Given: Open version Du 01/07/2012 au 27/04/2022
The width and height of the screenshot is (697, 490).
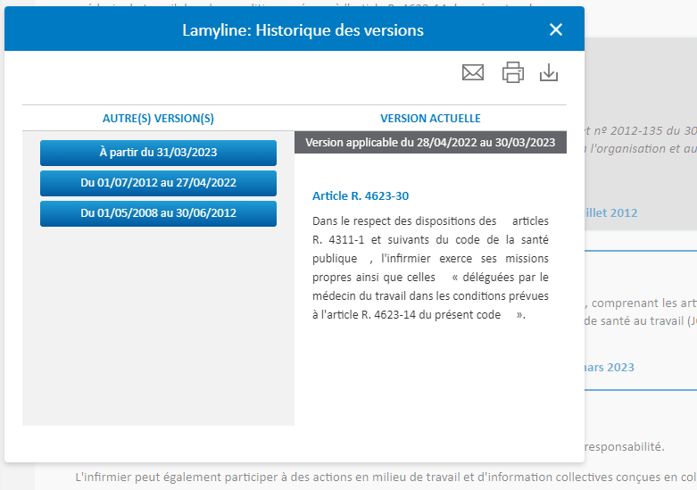Looking at the screenshot, I should pyautogui.click(x=158, y=183).
